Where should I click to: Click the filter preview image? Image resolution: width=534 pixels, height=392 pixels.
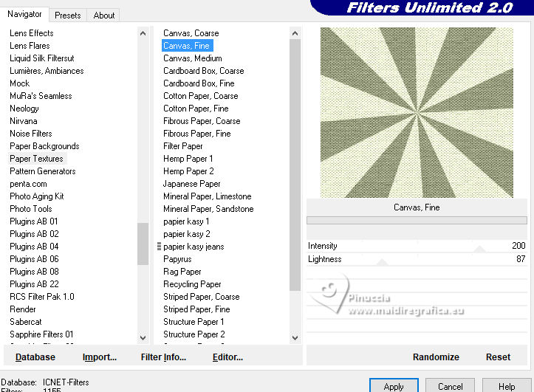click(x=417, y=112)
